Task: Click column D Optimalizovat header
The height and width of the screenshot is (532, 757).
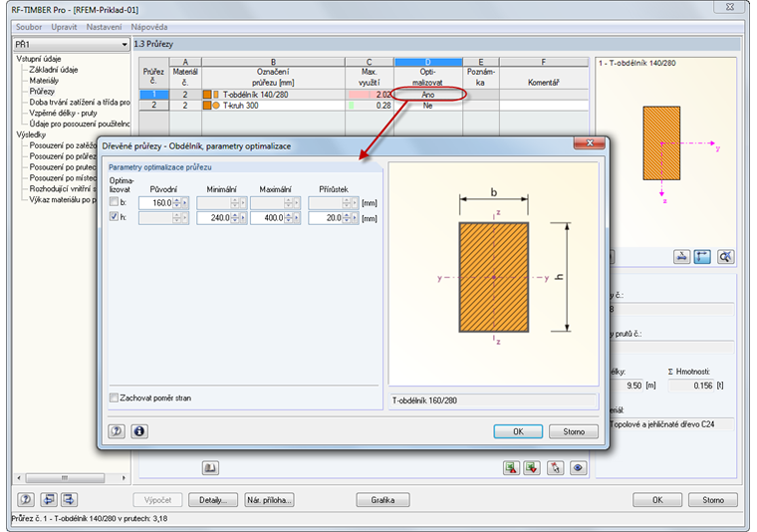Action: tap(428, 73)
